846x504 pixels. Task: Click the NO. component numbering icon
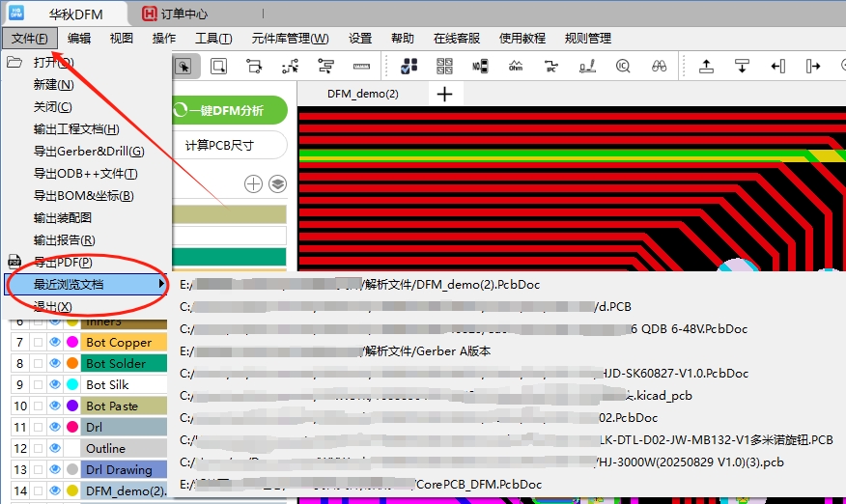(480, 67)
